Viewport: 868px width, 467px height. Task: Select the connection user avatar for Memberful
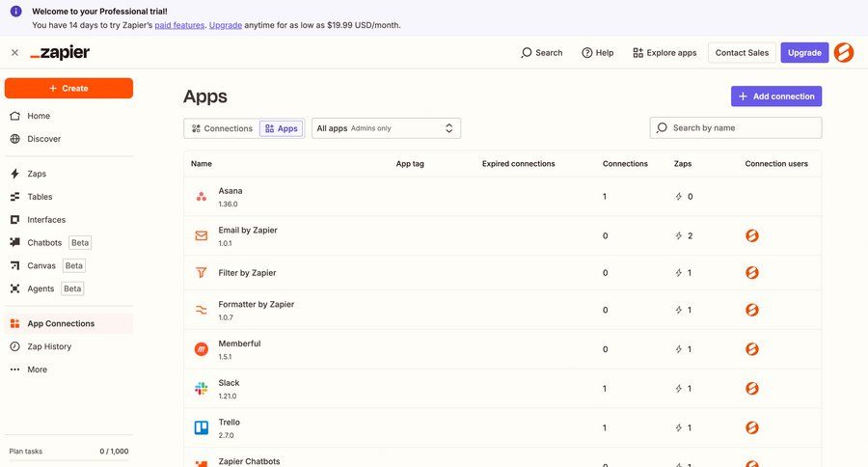pyautogui.click(x=751, y=349)
